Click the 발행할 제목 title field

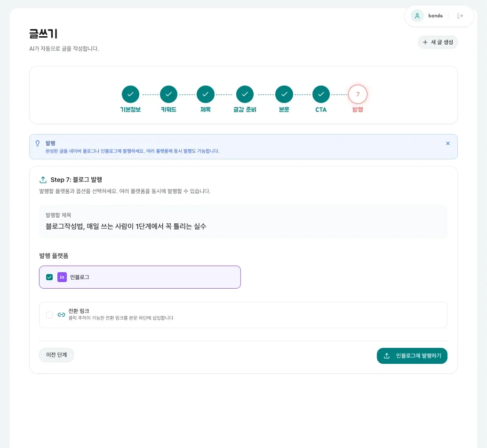pos(243,226)
